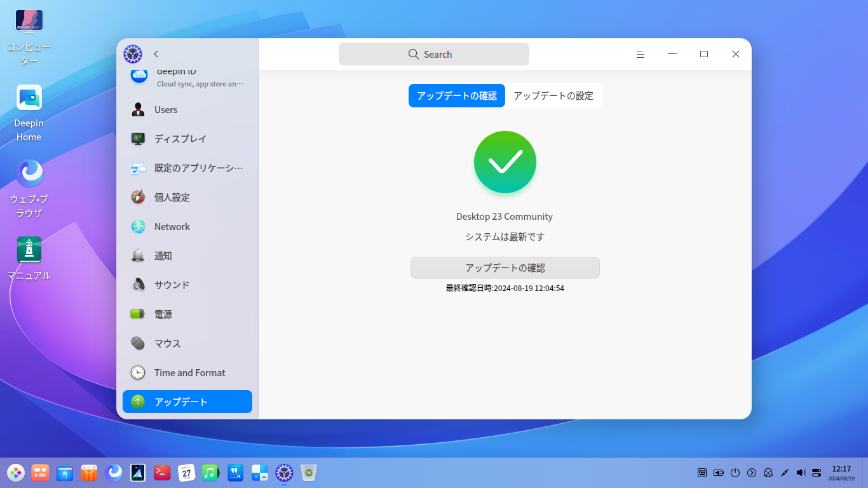Open the Music app from the dock

click(210, 473)
